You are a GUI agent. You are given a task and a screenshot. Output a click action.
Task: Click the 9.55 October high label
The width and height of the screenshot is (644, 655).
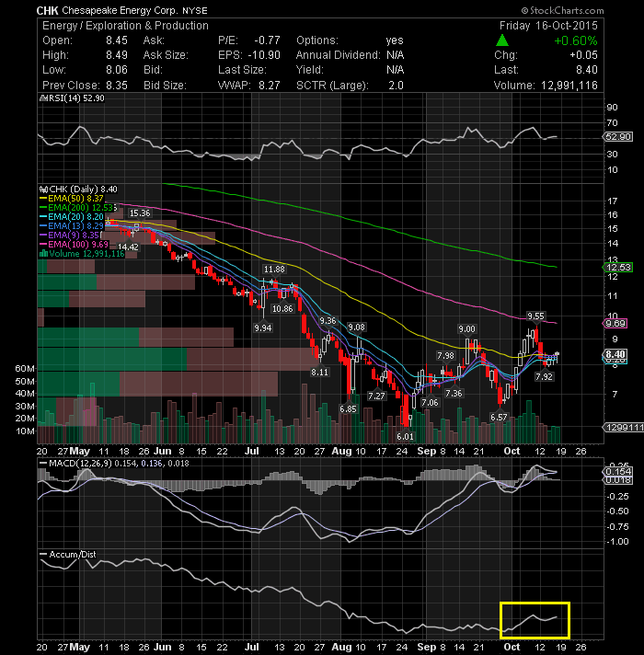point(535,316)
